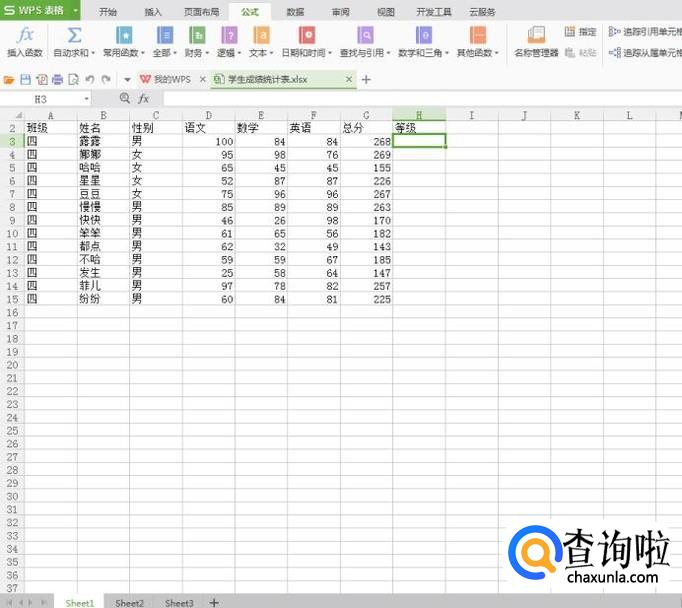Open the Financial (财务) functions category
The width and height of the screenshot is (682, 608).
(x=197, y=42)
